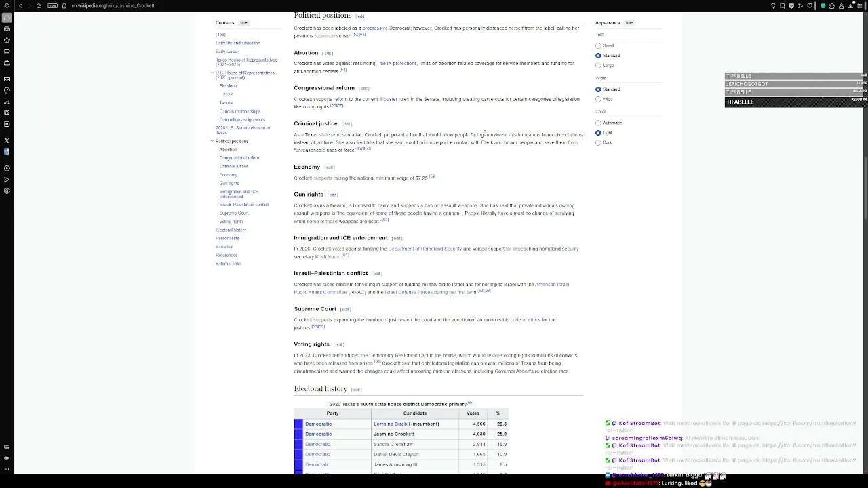The height and width of the screenshot is (488, 868).
Task: Hide the Contents sidebar
Action: tap(243, 23)
